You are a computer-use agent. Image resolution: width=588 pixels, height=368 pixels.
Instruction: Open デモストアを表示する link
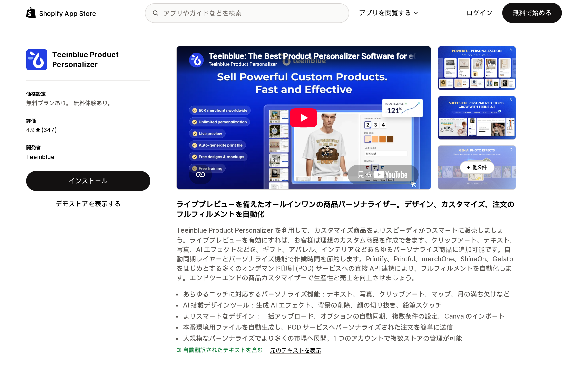pos(88,204)
